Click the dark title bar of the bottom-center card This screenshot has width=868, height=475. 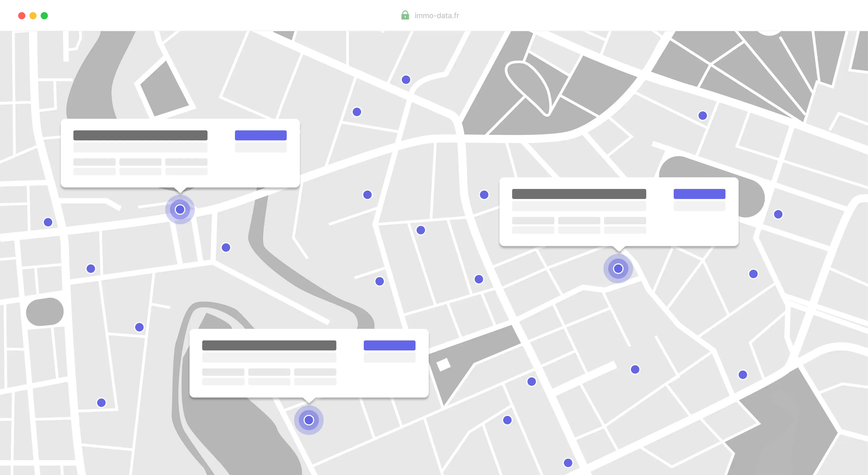pos(269,345)
